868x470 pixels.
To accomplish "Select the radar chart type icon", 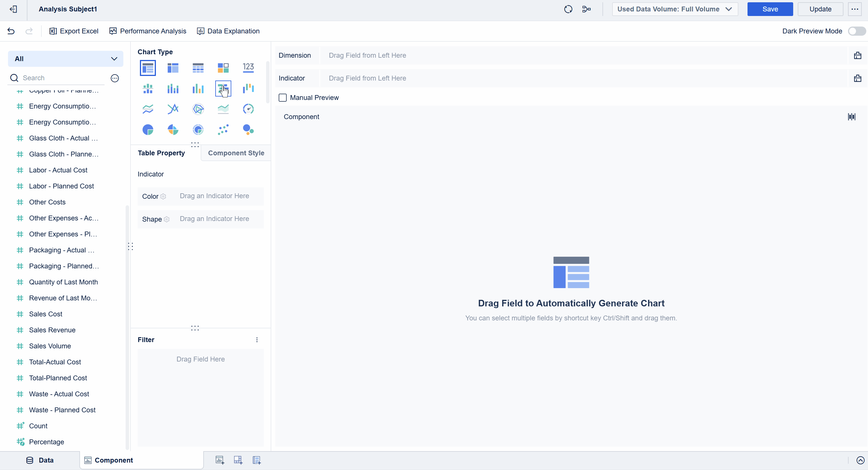I will [x=198, y=109].
